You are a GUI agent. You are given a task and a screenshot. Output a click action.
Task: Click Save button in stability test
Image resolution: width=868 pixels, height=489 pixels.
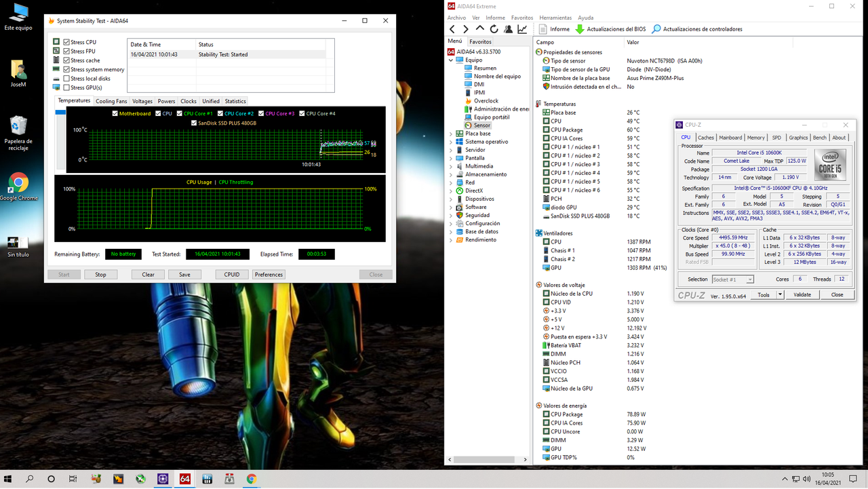point(184,275)
